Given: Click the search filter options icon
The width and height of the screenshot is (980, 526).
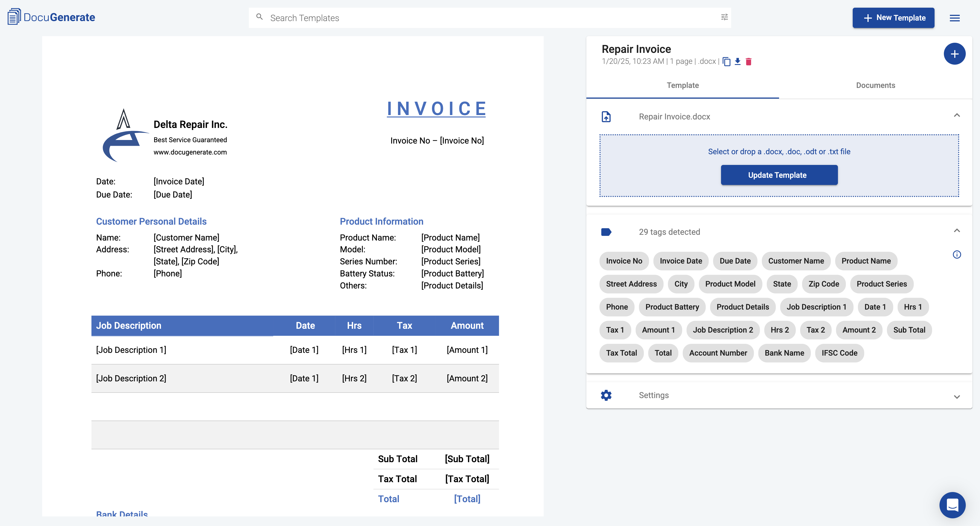Looking at the screenshot, I should point(724,17).
